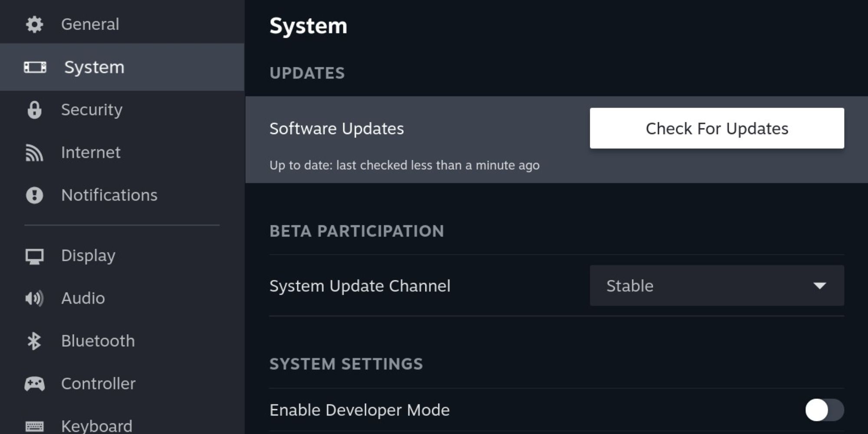Click the Controller gamepad icon
Image resolution: width=868 pixels, height=434 pixels.
click(34, 384)
